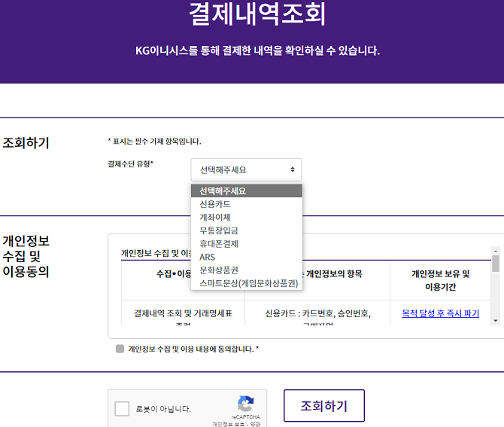Open the 목적 달성 후 즉시 파기 link
Viewport: 504px width, 427px height.
[440, 313]
